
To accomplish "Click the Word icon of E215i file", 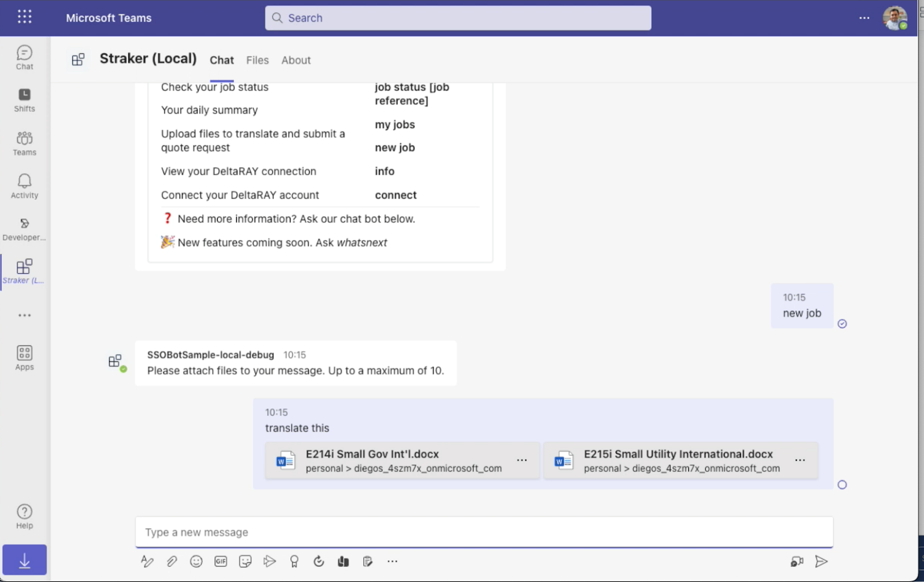I will [563, 460].
